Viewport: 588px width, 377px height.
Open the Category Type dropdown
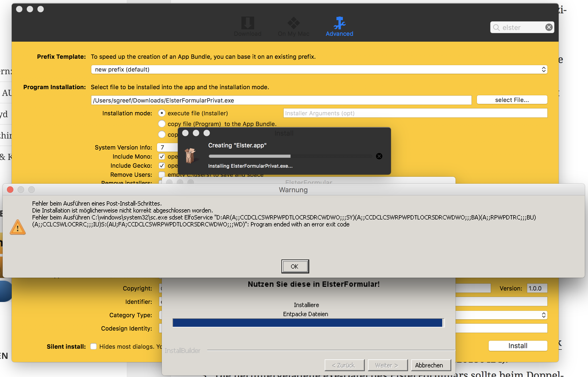click(501, 315)
